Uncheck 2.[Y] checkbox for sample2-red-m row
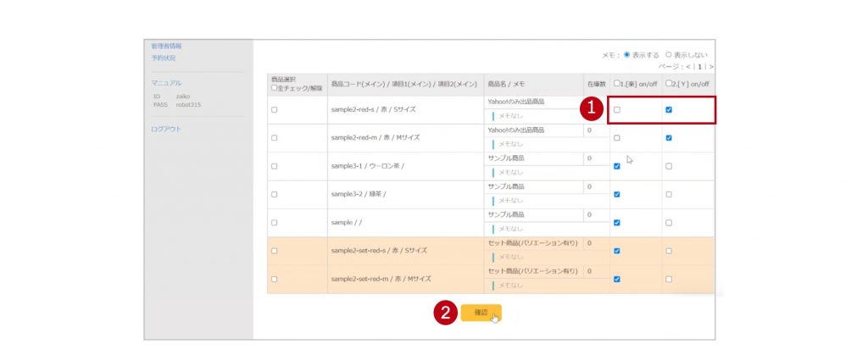 click(x=670, y=138)
